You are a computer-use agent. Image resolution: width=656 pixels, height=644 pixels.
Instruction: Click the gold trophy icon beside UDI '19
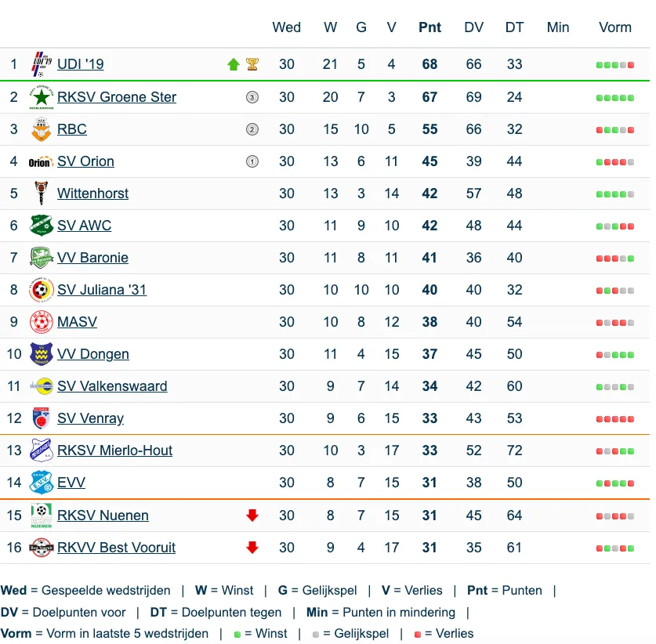[252, 64]
